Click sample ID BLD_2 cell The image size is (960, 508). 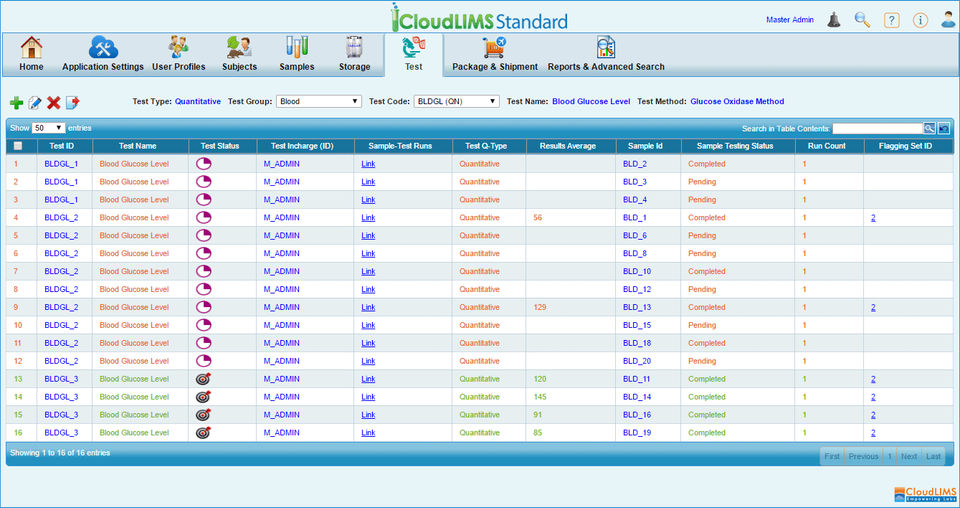click(634, 164)
